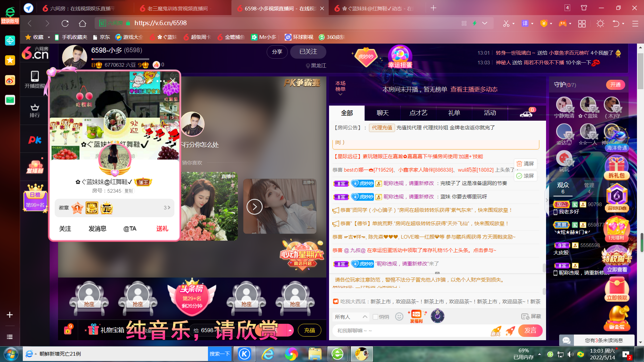The image size is (644, 362).
Task: Open the 礼物宝箱 gift box icon
Action: click(x=106, y=330)
